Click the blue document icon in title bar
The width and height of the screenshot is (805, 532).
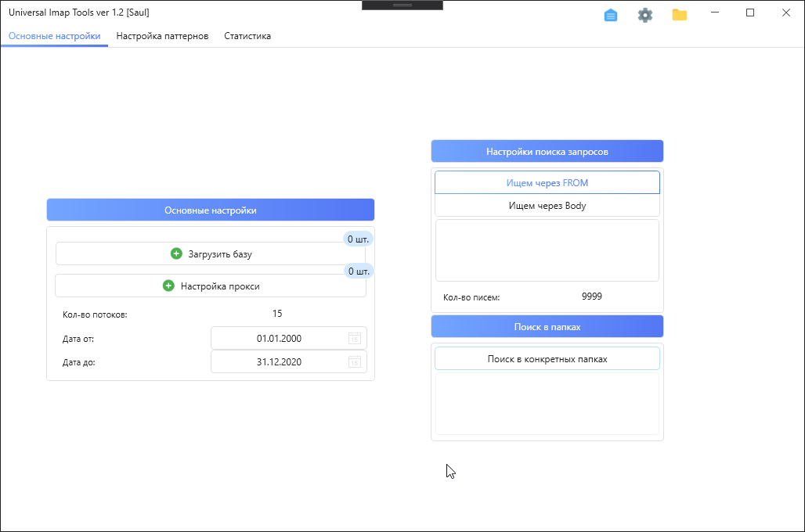(611, 15)
